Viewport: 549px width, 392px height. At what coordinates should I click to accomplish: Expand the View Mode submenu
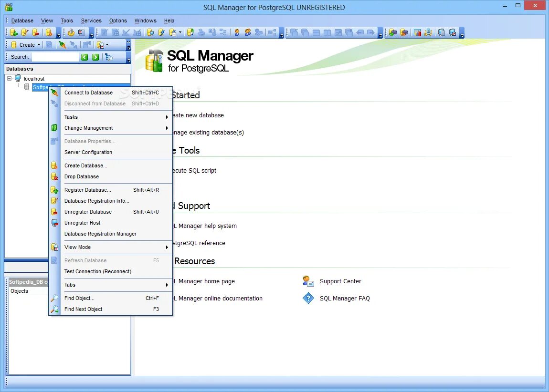(x=111, y=247)
